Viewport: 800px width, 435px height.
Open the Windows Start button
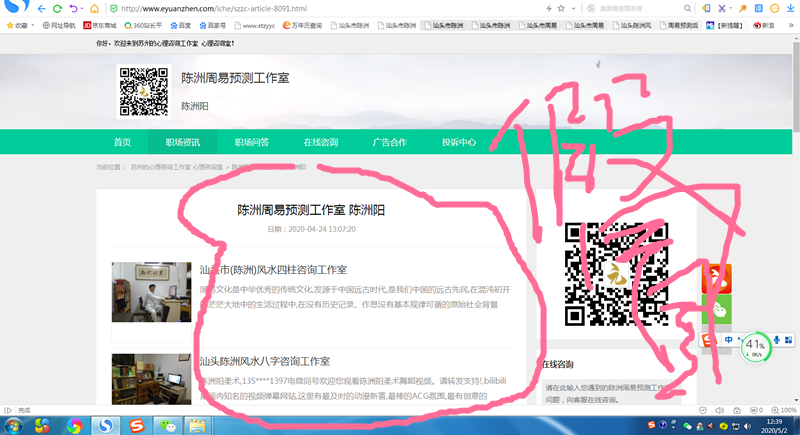click(x=13, y=426)
